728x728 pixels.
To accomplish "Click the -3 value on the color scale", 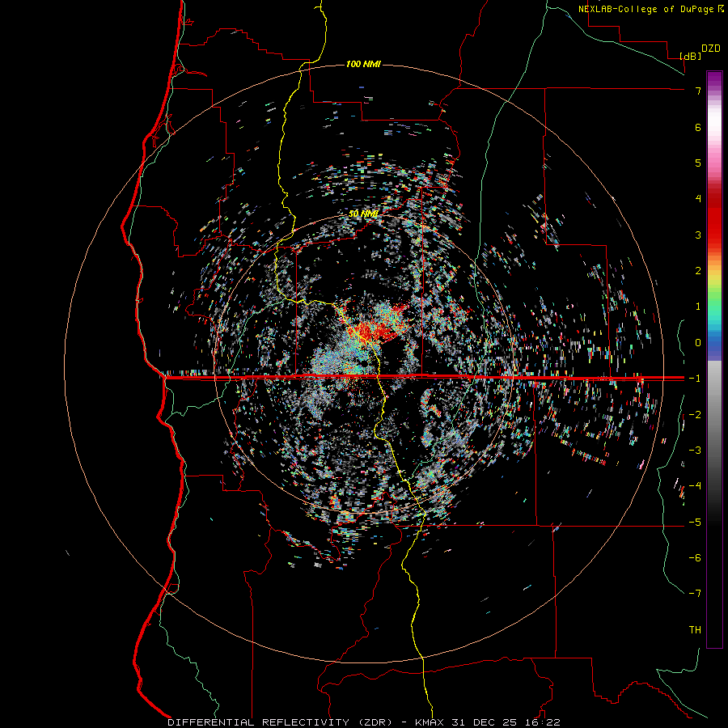I will [695, 451].
